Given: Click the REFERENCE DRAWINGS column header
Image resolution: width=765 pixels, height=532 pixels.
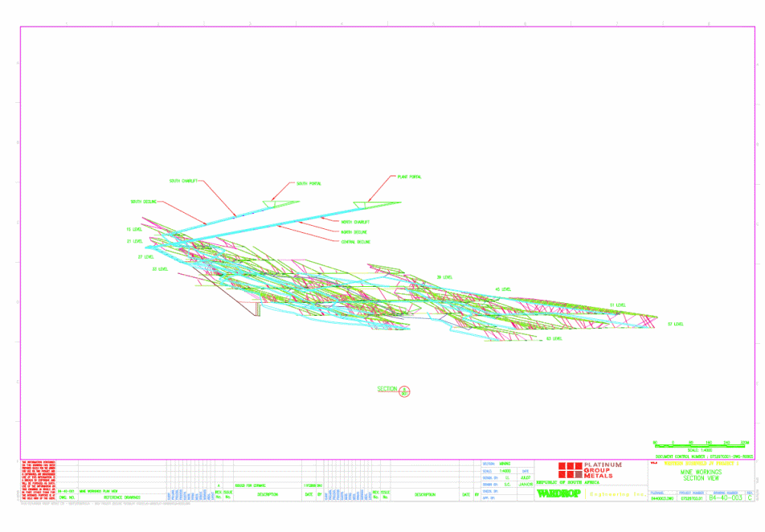Looking at the screenshot, I should click(x=122, y=497).
